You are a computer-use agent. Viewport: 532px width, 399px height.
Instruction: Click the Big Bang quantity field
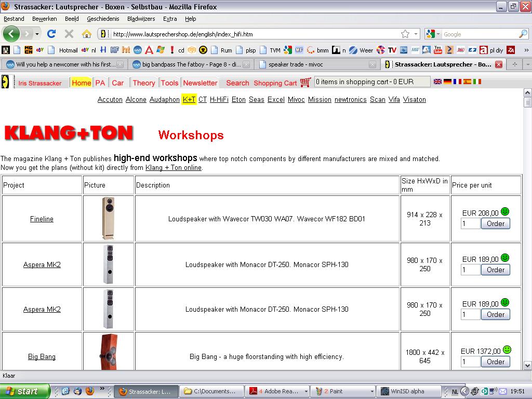point(471,362)
